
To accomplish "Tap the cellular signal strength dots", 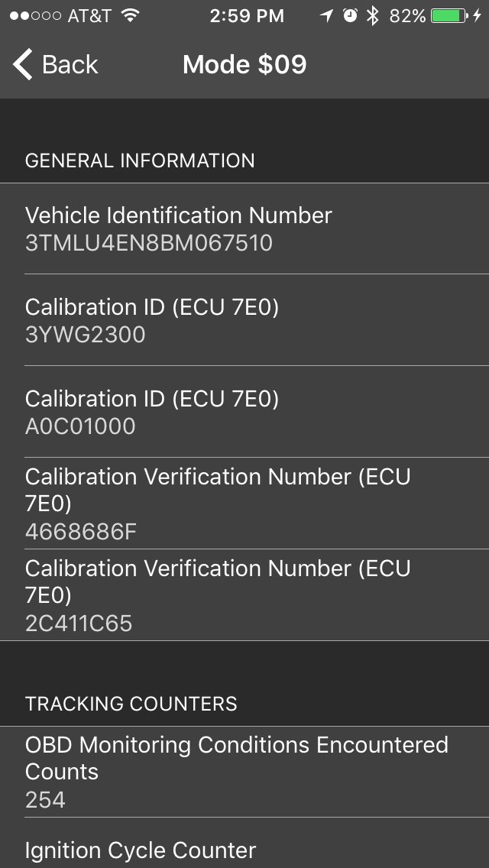I will pyautogui.click(x=35, y=16).
